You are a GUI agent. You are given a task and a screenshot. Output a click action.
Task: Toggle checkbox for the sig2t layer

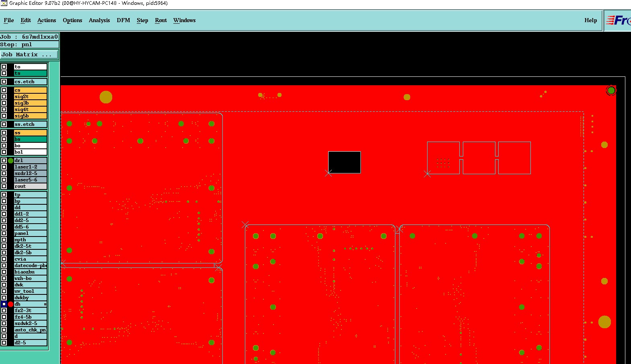click(4, 97)
